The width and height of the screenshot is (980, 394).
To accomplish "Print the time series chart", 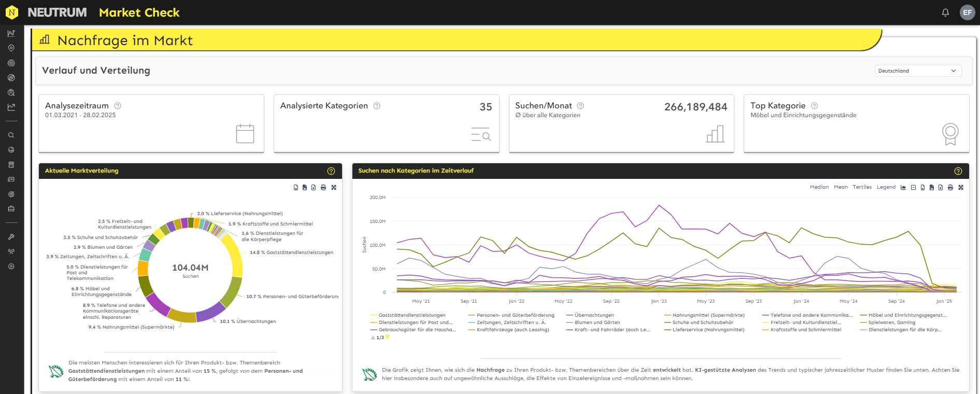I will (x=950, y=188).
